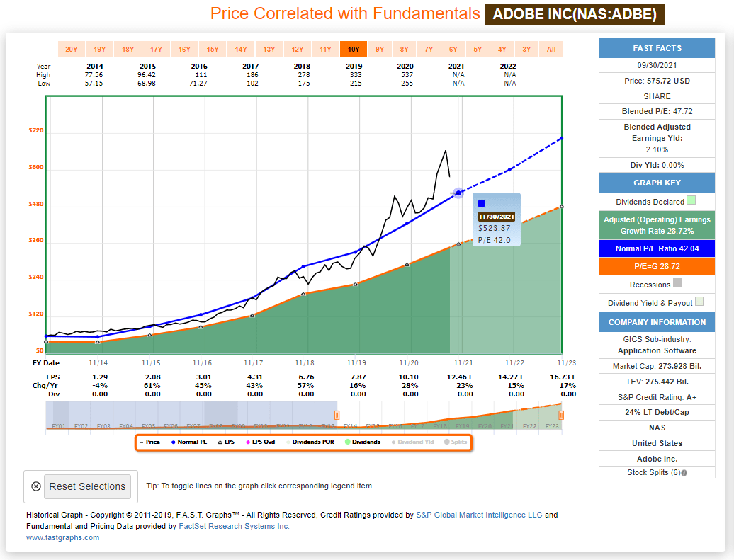This screenshot has height=560, width=734.
Task: Select the 12Y time range tab
Action: [298, 49]
